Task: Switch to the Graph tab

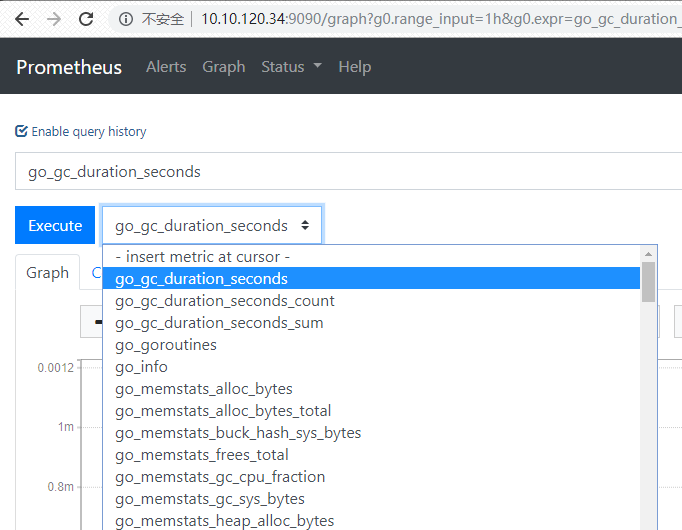Action: point(47,273)
